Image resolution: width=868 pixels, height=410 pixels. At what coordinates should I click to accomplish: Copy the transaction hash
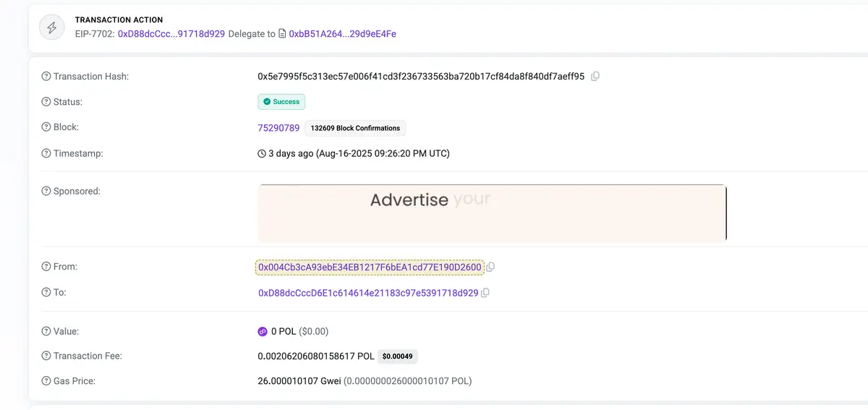[x=595, y=76]
